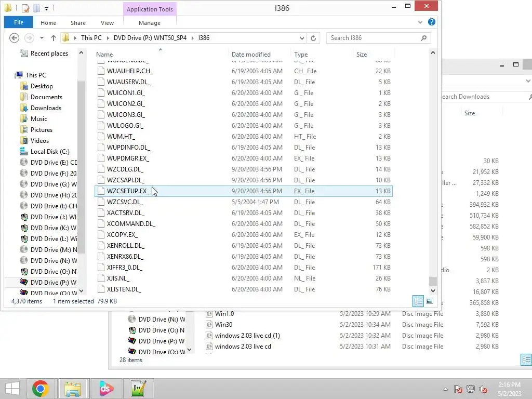Click the navigation pane scroll up arrow
Viewport: 532px width, 399px height.
point(81,52)
